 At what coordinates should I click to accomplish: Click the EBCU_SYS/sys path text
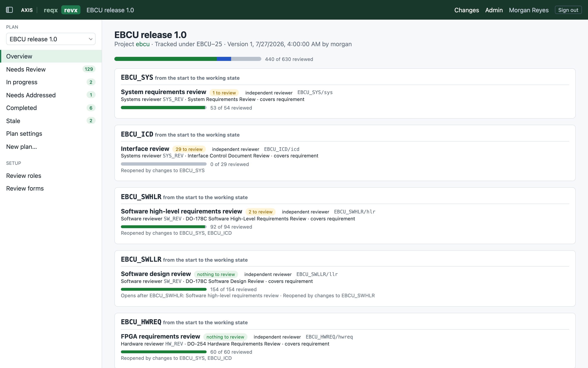pos(315,92)
